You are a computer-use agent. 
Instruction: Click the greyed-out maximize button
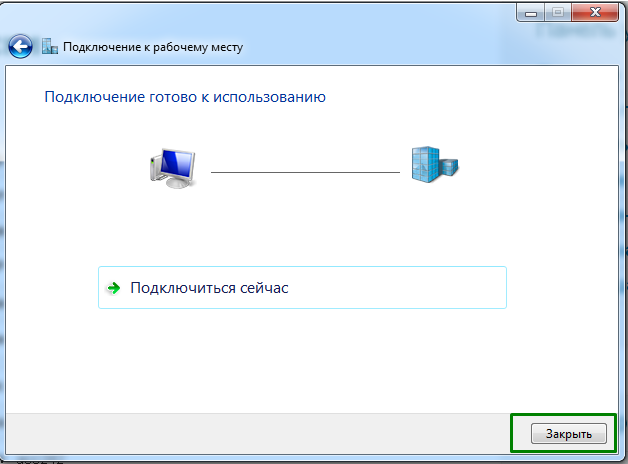point(557,14)
